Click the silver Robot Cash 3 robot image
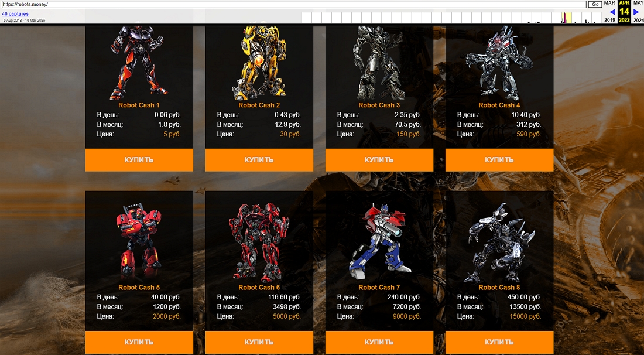Image resolution: width=644 pixels, height=355 pixels. pyautogui.click(x=379, y=63)
